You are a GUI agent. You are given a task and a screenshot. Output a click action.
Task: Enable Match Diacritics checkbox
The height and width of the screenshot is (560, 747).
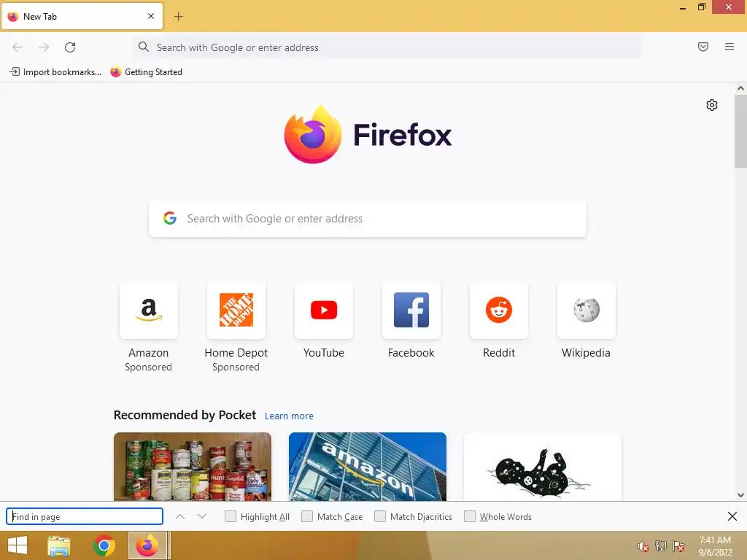(x=380, y=517)
